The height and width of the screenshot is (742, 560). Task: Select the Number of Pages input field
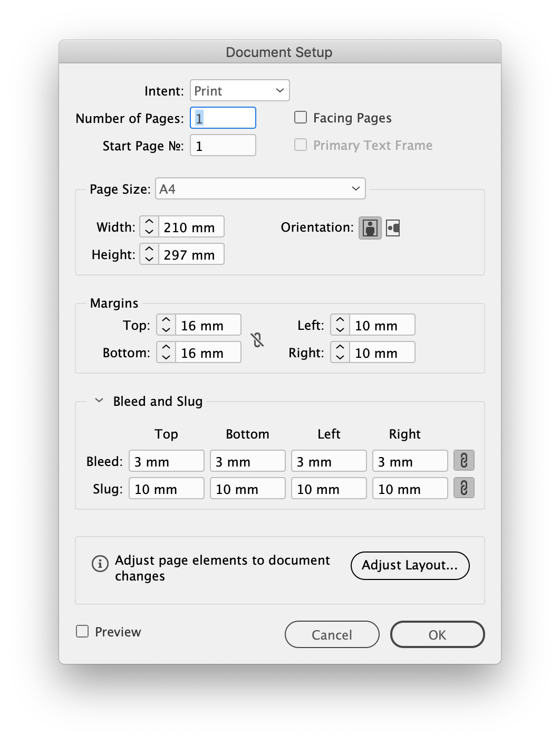[x=223, y=118]
